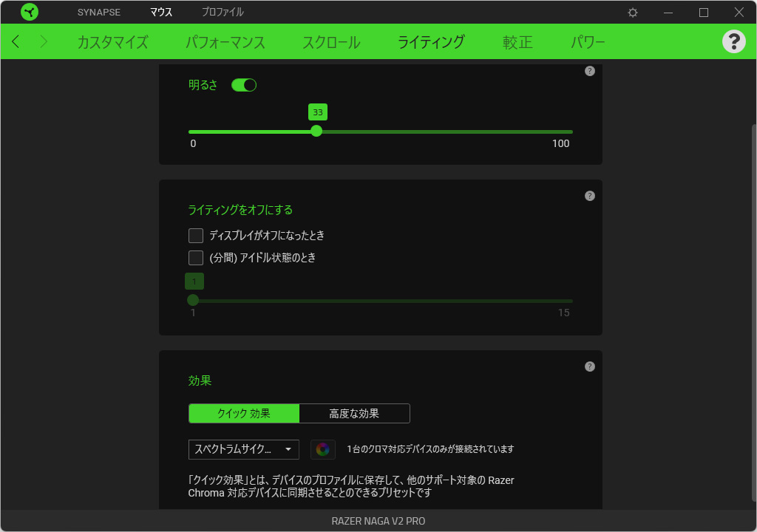The width and height of the screenshot is (757, 532).
Task: Open the large help question mark
Action: click(x=733, y=41)
